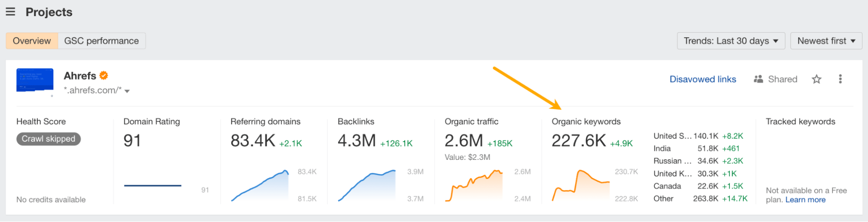Click the Health Score heading

pos(41,122)
